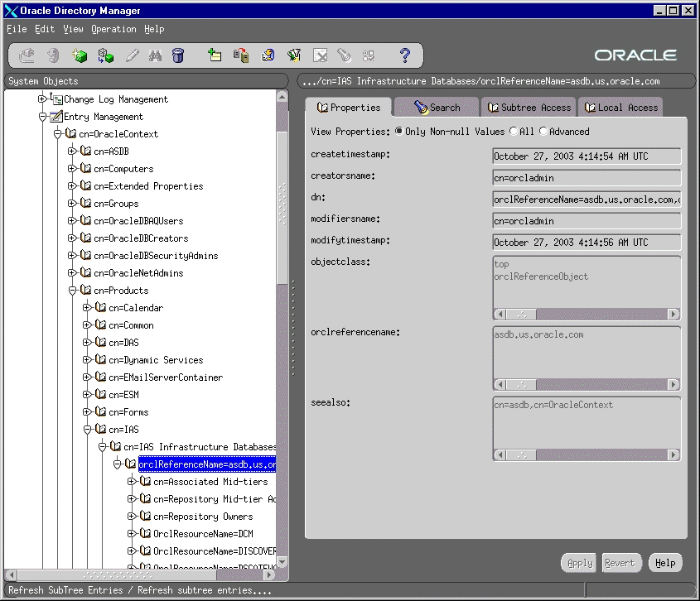Click the tree panel vertical scrollbar thumb
700x601 pixels.
click(x=282, y=208)
